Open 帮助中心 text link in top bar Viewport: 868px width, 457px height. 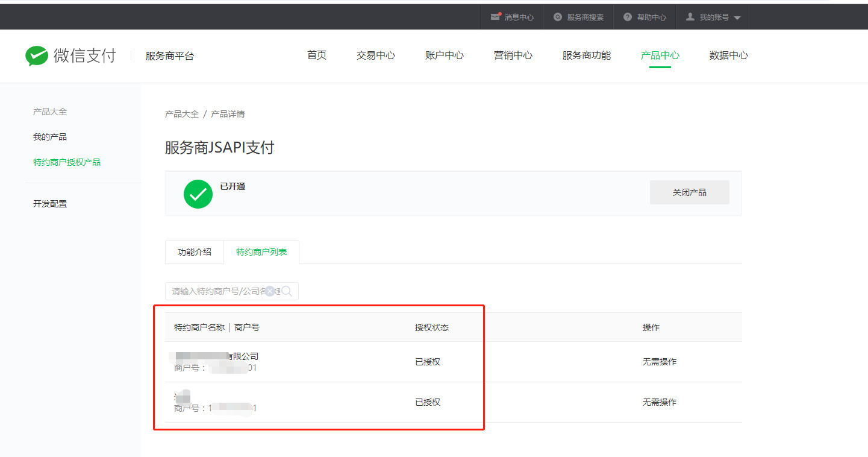tap(652, 17)
